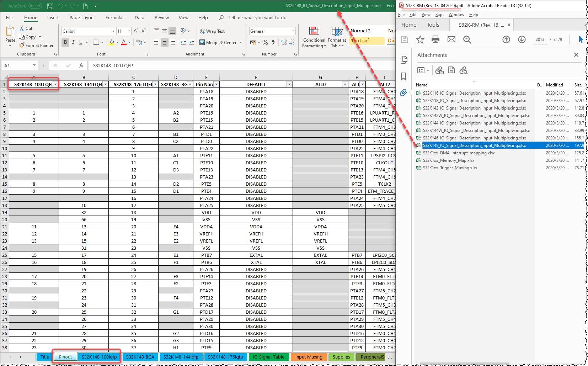The image size is (588, 366).
Task: Enable Wrap Text for the selected cell
Action: [213, 31]
